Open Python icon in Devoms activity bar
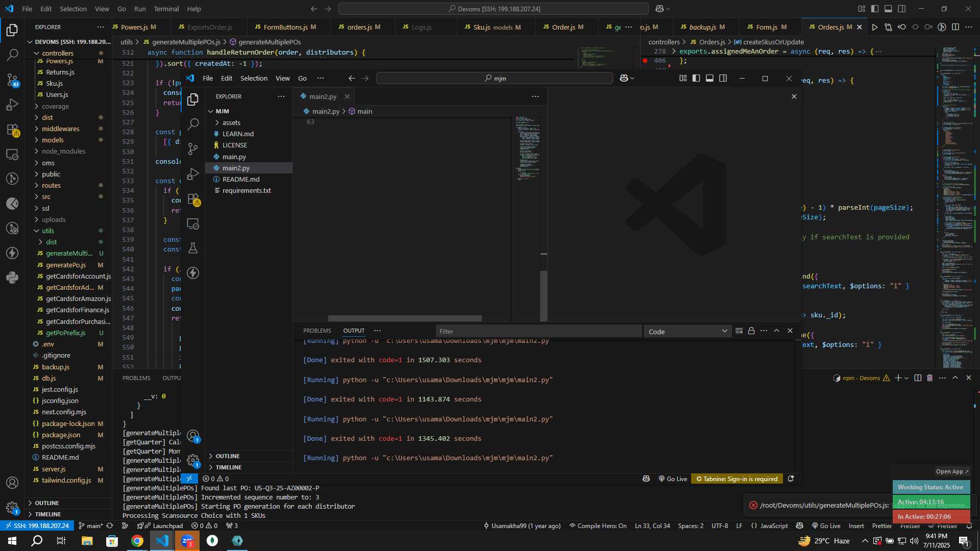980x551 pixels. pyautogui.click(x=12, y=278)
